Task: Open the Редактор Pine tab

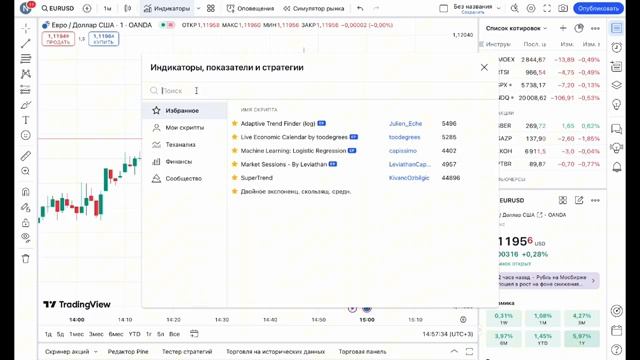Action: tap(128, 351)
